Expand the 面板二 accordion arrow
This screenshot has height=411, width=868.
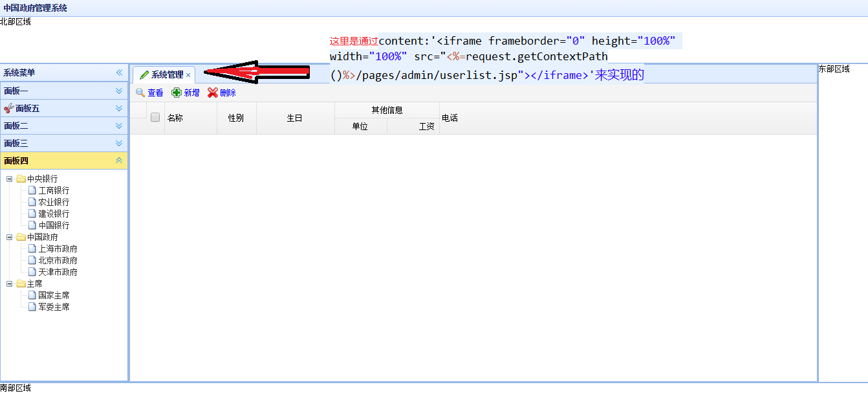(x=119, y=126)
